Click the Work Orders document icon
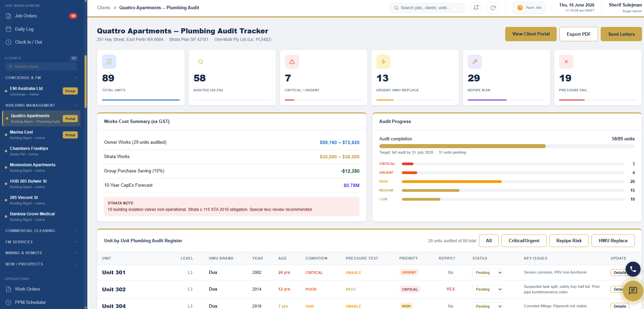The image size is (644, 309). point(9,289)
